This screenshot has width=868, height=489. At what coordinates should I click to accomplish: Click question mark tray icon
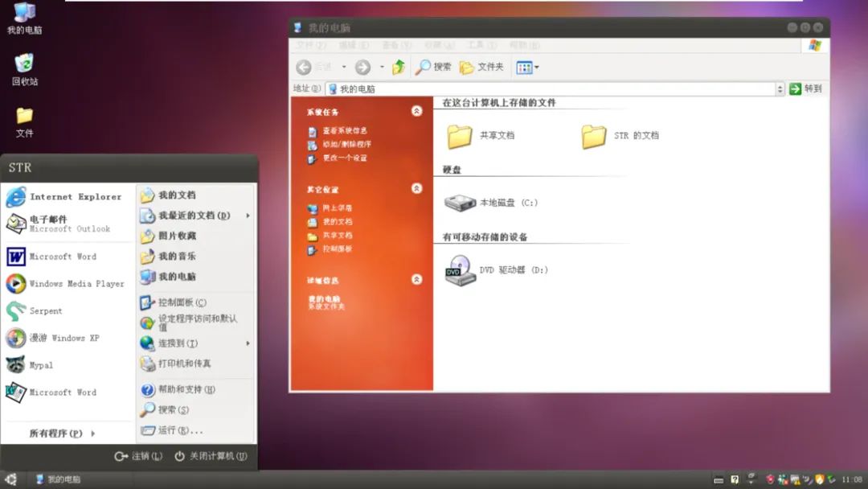tap(735, 479)
